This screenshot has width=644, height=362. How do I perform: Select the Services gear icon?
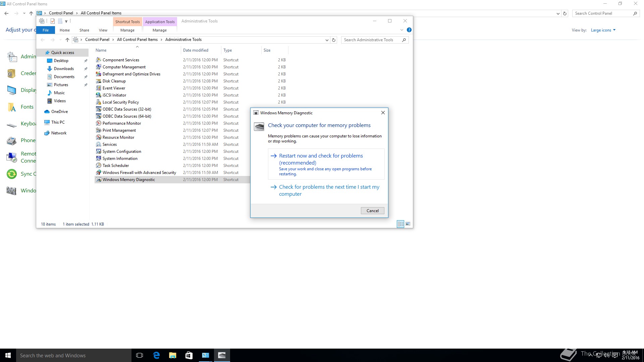[x=98, y=144]
